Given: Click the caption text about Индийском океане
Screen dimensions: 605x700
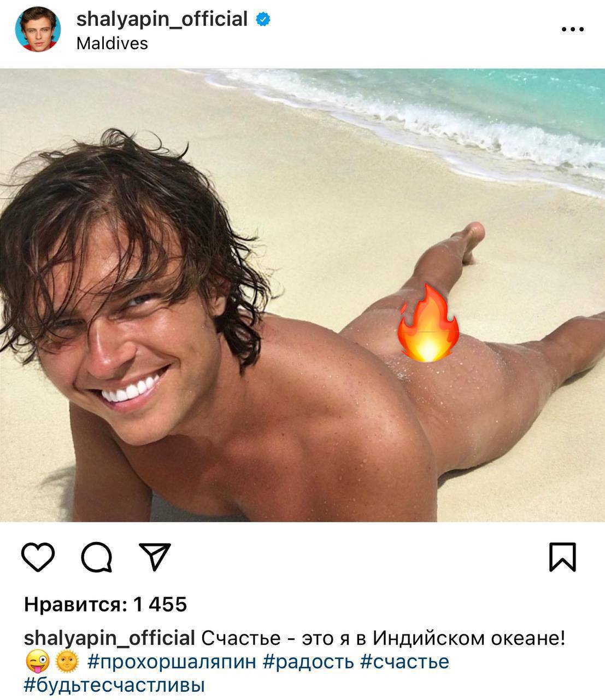Looking at the screenshot, I should click(x=383, y=638).
